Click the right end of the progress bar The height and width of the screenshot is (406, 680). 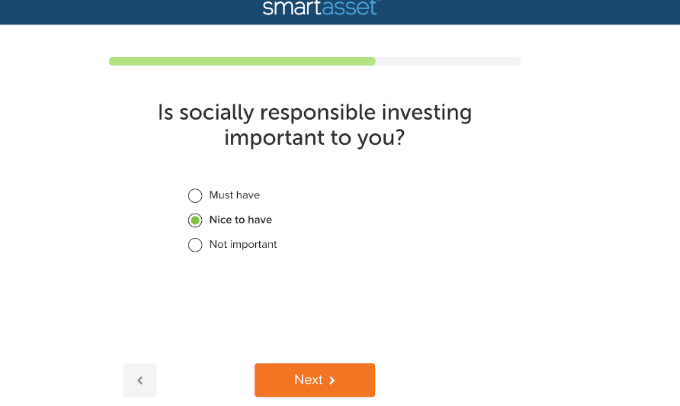517,61
